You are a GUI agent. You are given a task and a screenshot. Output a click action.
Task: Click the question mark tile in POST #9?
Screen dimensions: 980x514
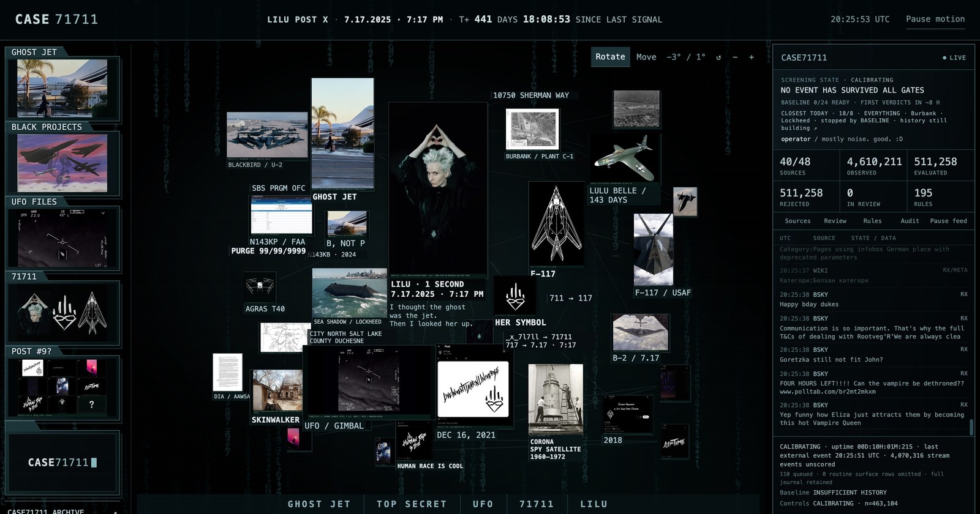91,404
